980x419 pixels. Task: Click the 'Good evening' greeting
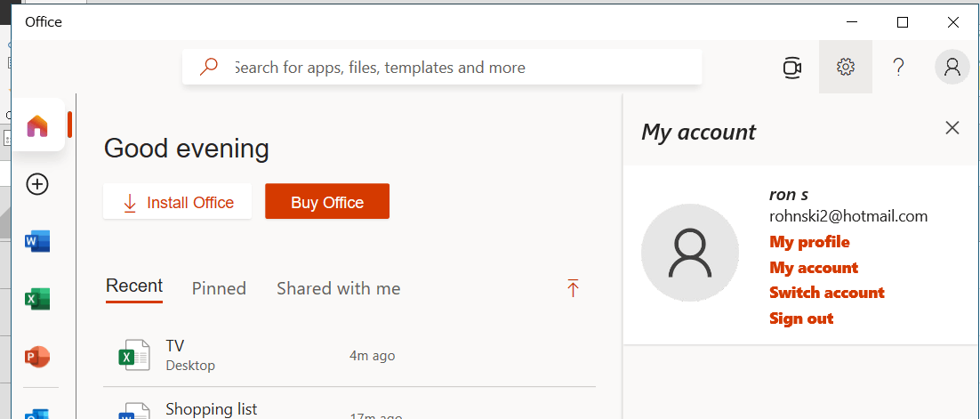[x=186, y=149]
